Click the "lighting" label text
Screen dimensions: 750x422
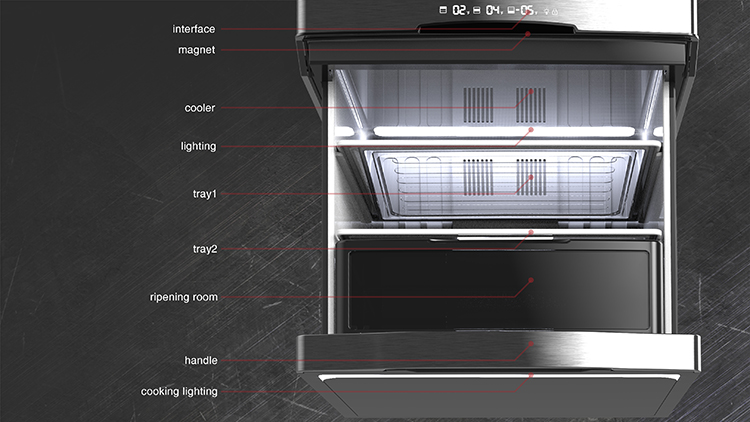click(198, 146)
